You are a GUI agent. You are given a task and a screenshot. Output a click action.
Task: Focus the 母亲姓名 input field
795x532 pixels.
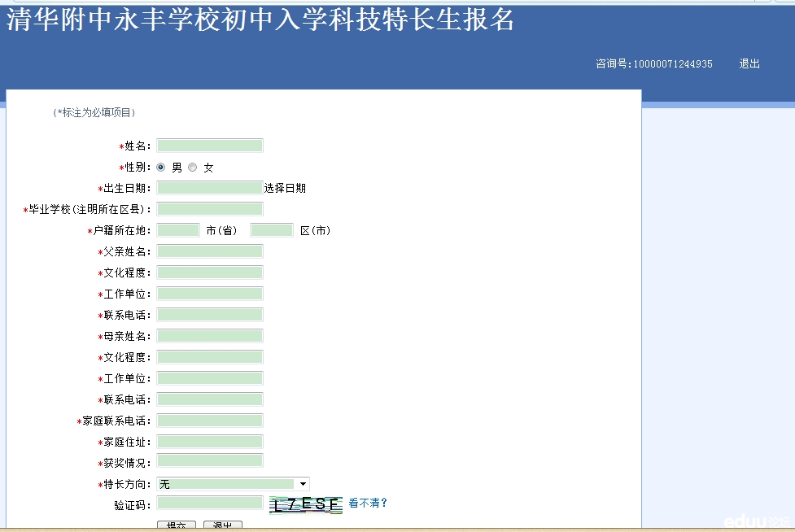click(210, 336)
